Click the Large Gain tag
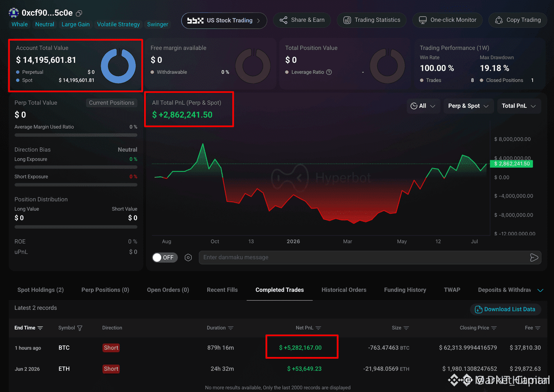The height and width of the screenshot is (392, 554). click(76, 24)
